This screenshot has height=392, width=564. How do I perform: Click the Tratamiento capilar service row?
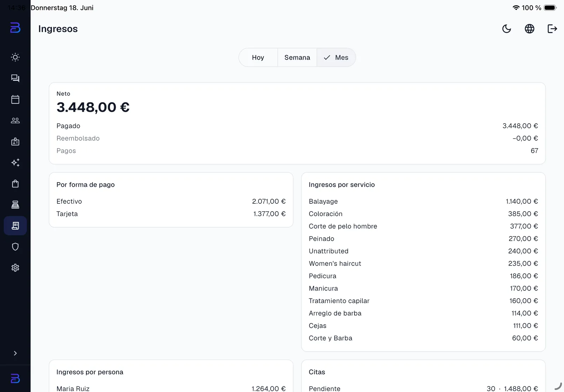423,301
